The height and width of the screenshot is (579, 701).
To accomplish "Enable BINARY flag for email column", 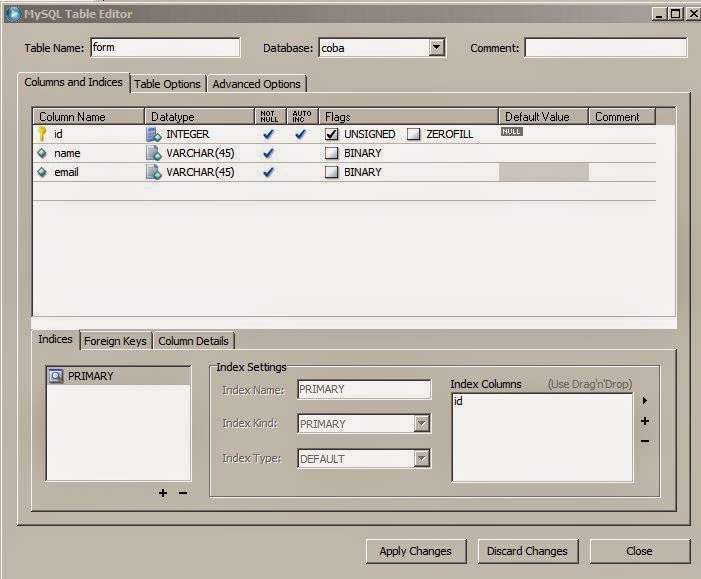I will (331, 172).
